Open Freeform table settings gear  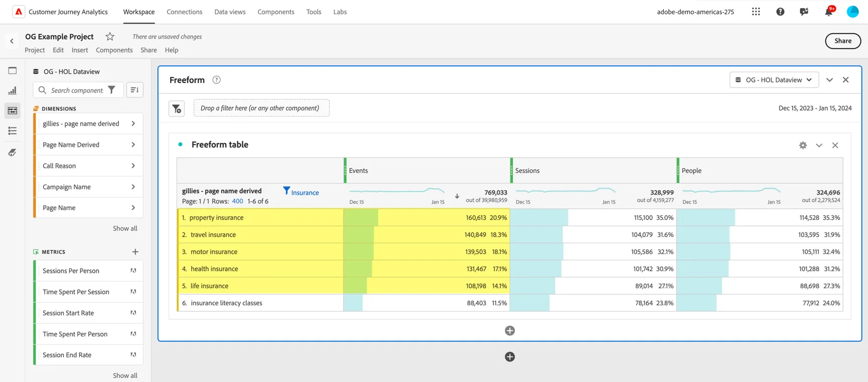pos(803,145)
